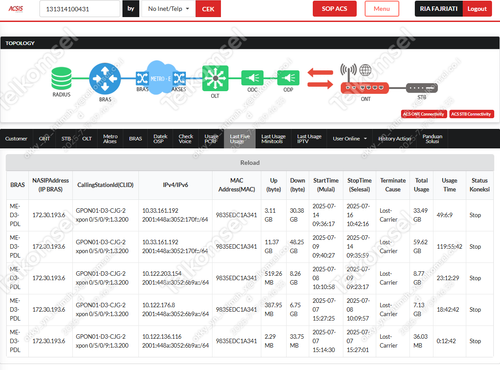Click the 'by' button
This screenshot has width=500, height=370.
[131, 9]
